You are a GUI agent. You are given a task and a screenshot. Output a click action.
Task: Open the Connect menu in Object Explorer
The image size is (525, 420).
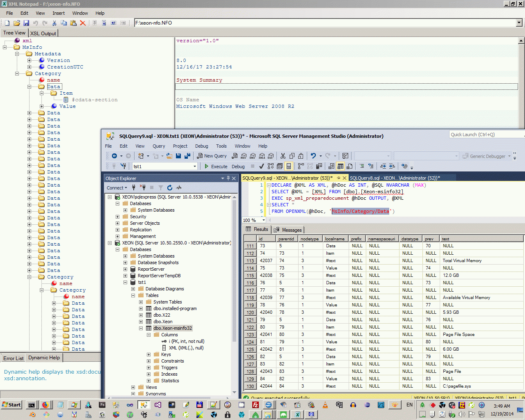coord(117,188)
